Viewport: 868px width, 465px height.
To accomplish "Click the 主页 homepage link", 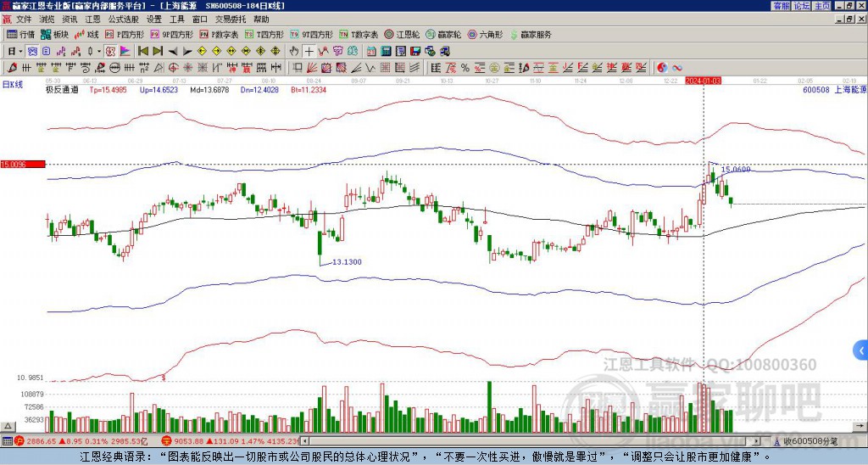I will pos(822,6).
